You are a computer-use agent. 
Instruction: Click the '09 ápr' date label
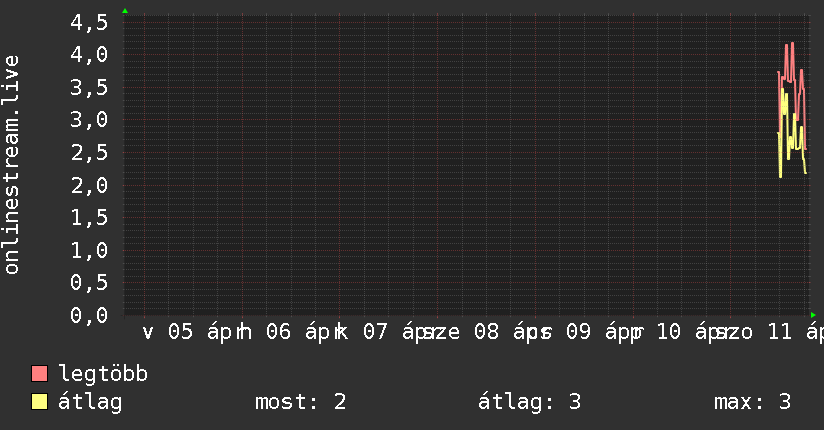596,332
